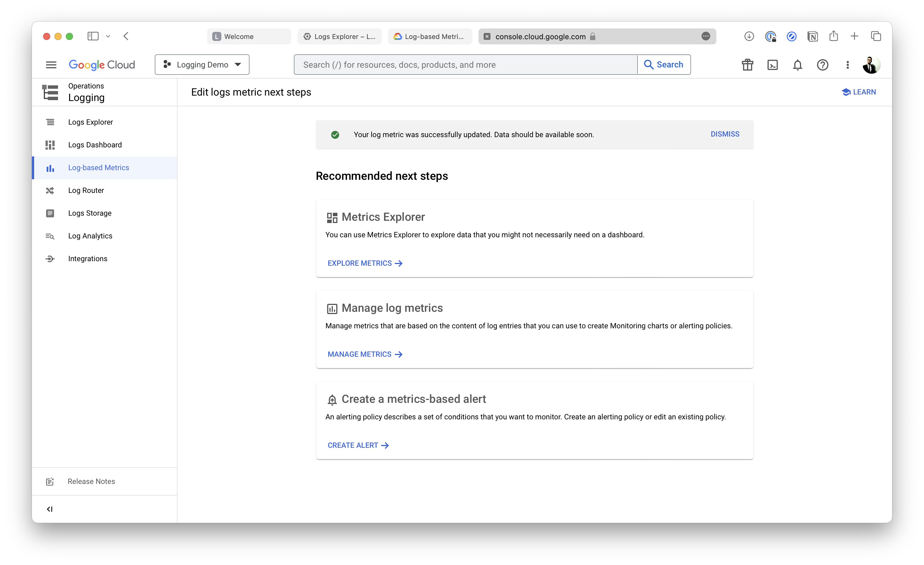The height and width of the screenshot is (565, 924).
Task: Dismiss the success notification banner
Action: [x=725, y=134]
